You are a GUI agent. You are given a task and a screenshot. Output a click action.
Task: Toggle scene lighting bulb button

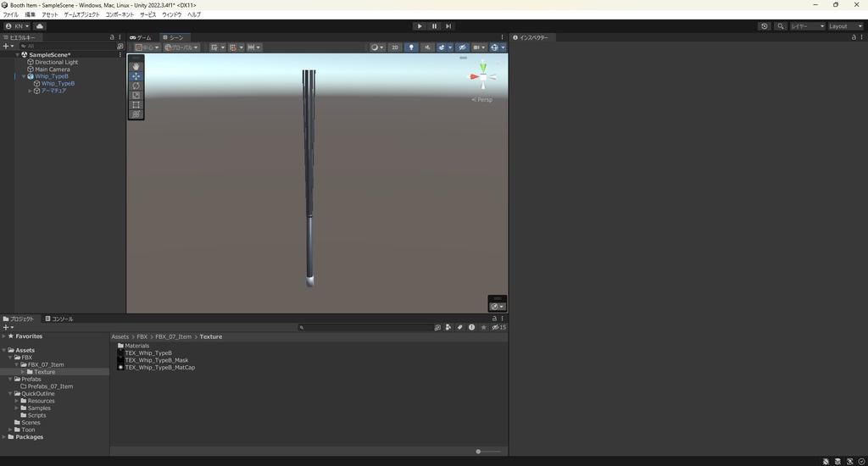[x=411, y=47]
